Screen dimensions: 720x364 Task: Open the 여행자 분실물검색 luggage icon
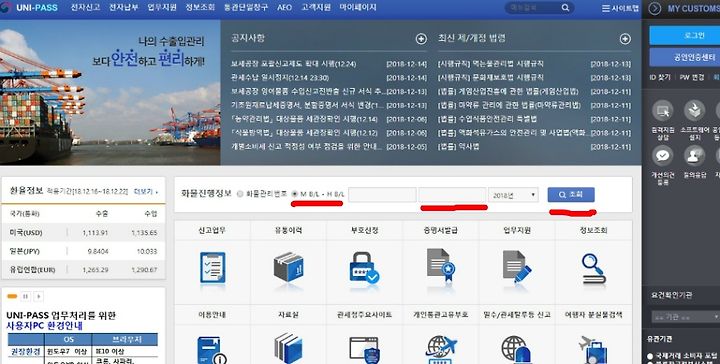click(593, 350)
